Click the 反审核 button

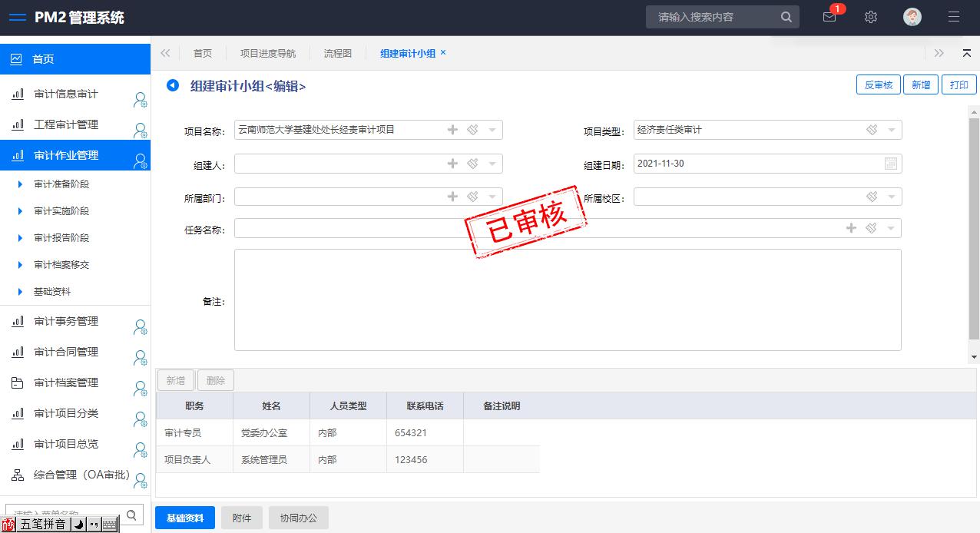(x=878, y=85)
